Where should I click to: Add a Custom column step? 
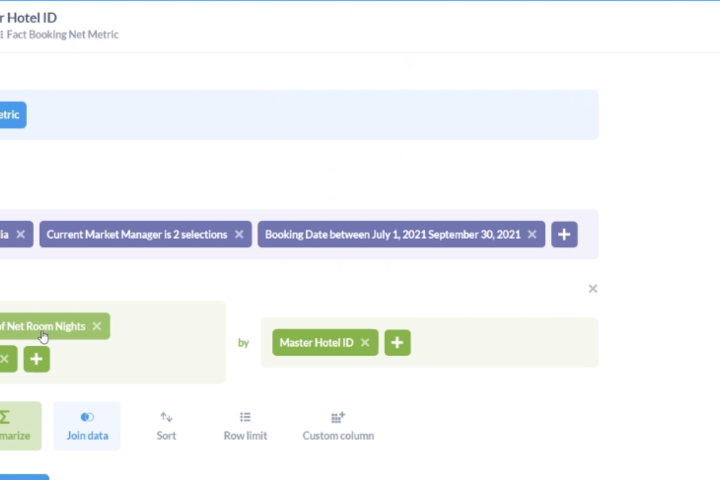(x=338, y=426)
